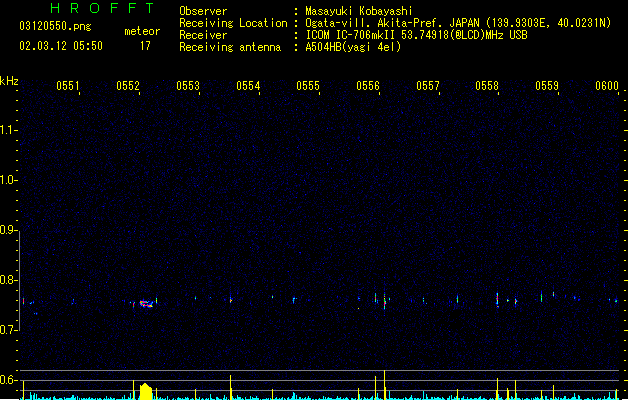Click the 0557 time marker
The width and height of the screenshot is (629, 400).
point(428,86)
